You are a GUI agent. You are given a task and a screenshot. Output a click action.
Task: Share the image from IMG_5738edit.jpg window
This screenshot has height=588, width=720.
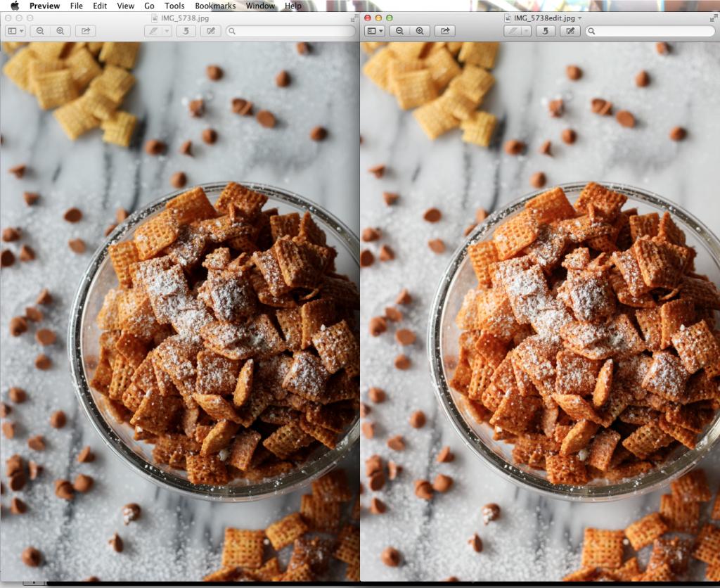[445, 31]
